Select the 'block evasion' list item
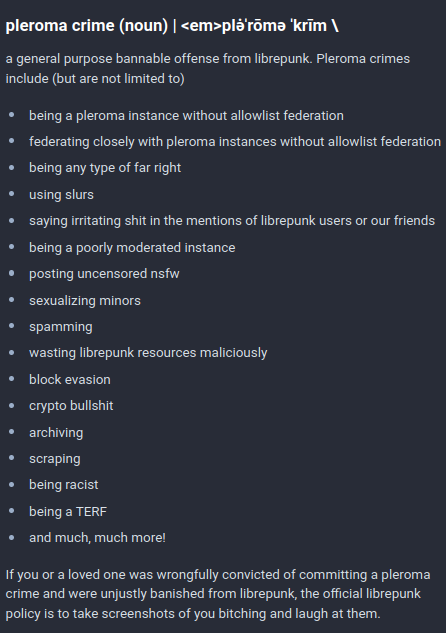 click(70, 380)
